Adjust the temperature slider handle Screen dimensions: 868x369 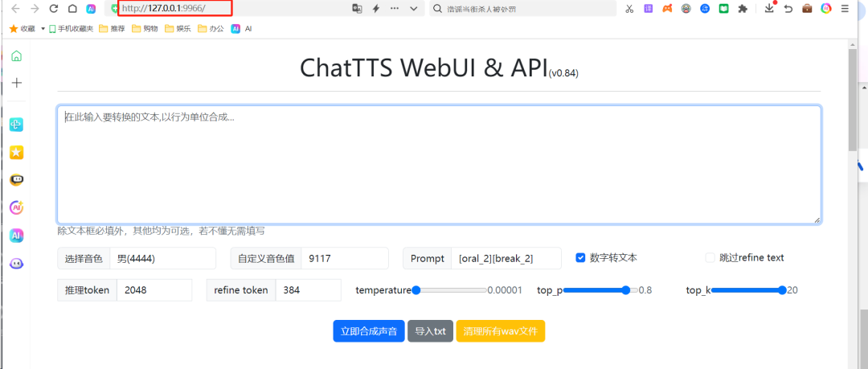[416, 289]
